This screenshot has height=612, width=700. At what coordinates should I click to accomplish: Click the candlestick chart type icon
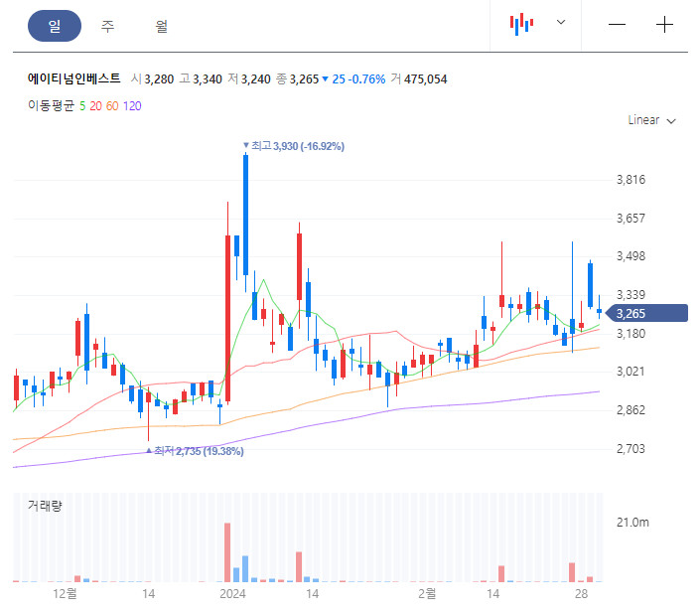pos(521,24)
